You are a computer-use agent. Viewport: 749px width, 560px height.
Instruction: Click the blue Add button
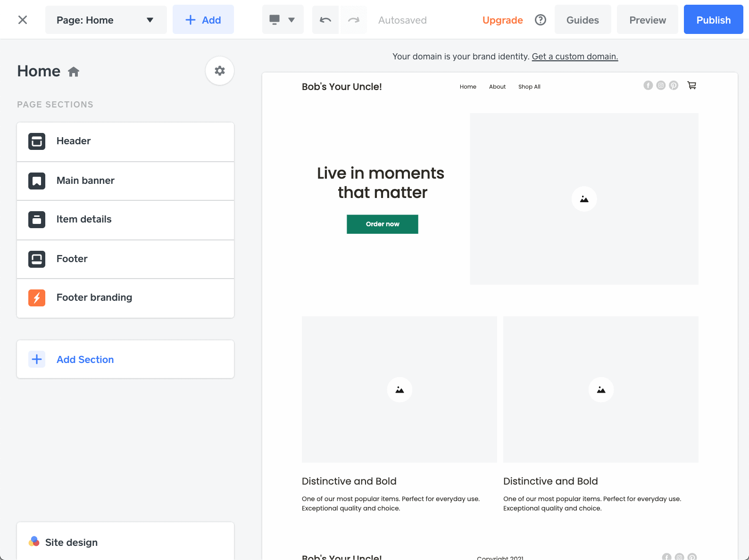pyautogui.click(x=203, y=20)
